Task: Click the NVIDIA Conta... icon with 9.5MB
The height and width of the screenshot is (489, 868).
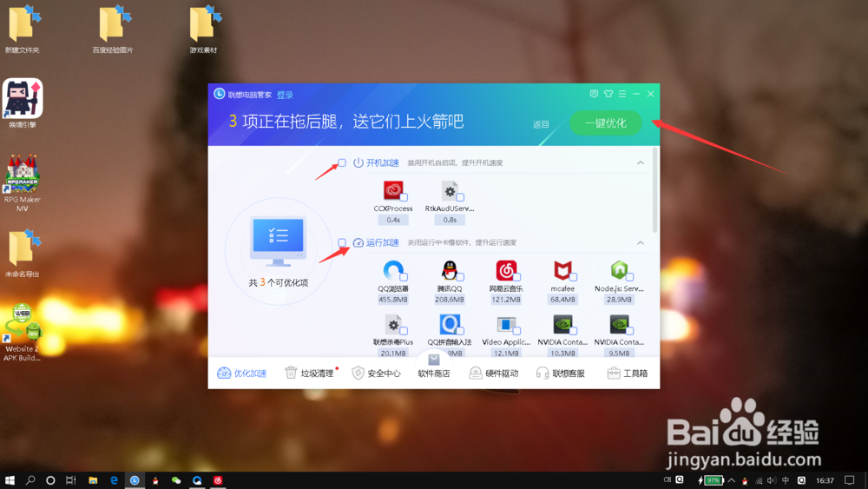Action: pyautogui.click(x=619, y=325)
